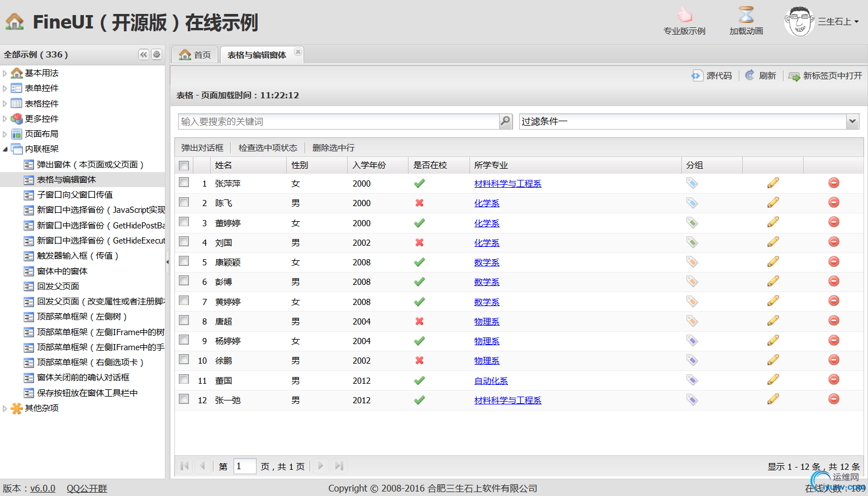The width and height of the screenshot is (868, 496).
Task: Collapse the sidebar with double-arrow icon
Action: 144,55
